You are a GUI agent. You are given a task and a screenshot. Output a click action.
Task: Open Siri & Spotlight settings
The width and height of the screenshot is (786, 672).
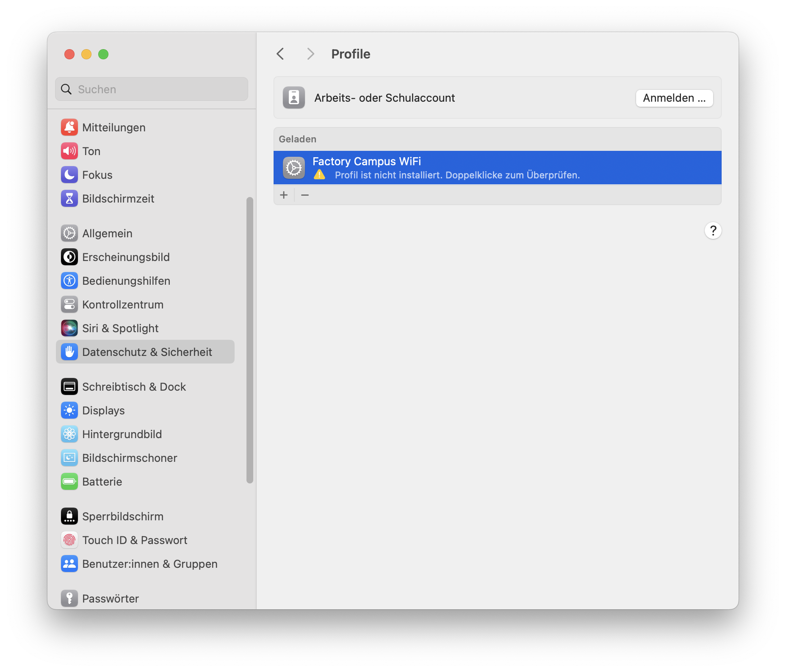tap(120, 328)
